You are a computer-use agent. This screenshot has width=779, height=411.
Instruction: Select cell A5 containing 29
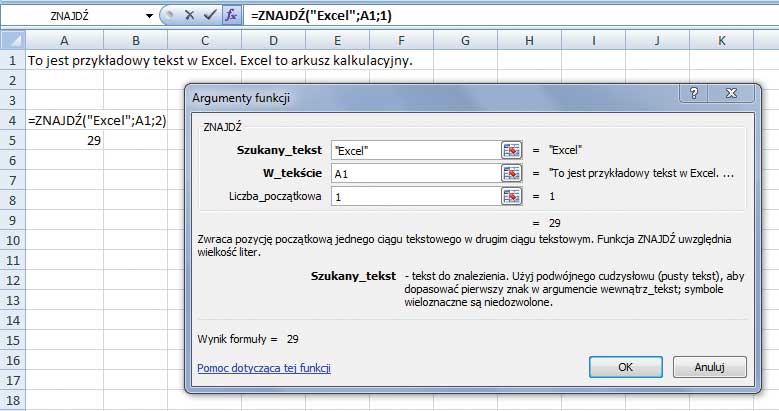coord(65,140)
